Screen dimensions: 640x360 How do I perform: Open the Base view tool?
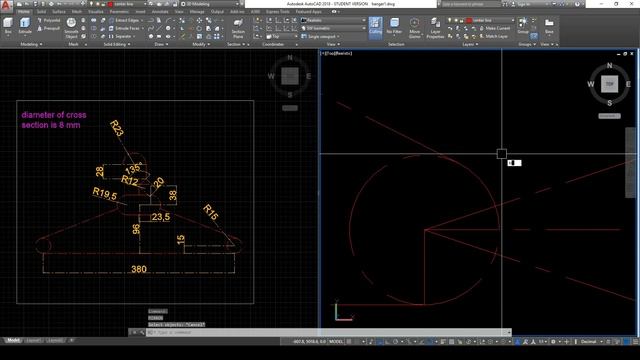[549, 26]
